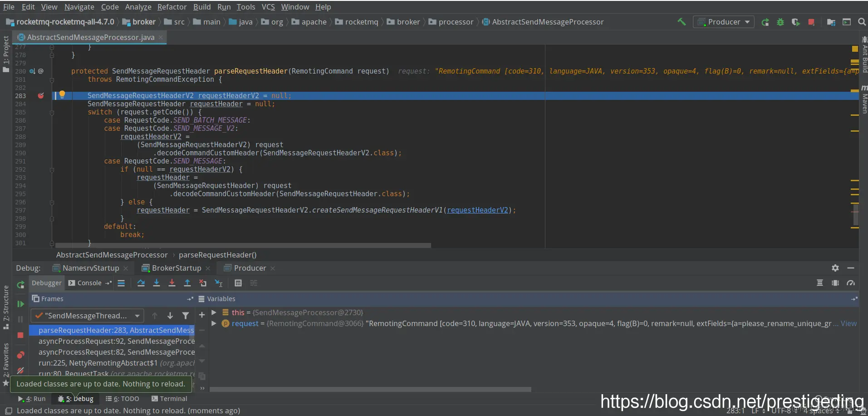Open the Console tab in Debug panel

coord(85,283)
